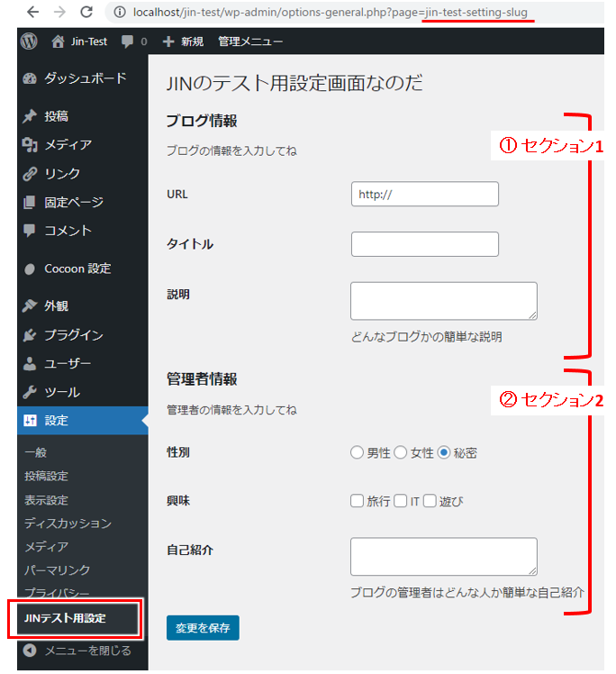Click the コメント speech bubble icon in the sidebar
This screenshot has height=674, width=616.
click(30, 231)
